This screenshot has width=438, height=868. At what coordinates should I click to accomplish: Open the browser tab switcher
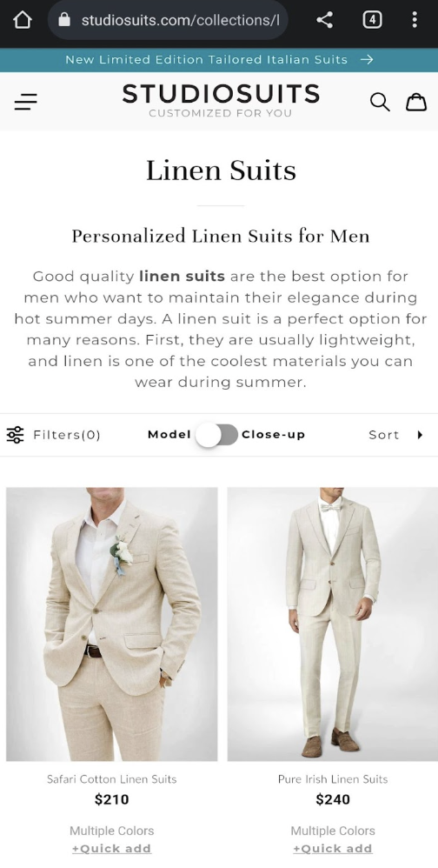pyautogui.click(x=372, y=21)
